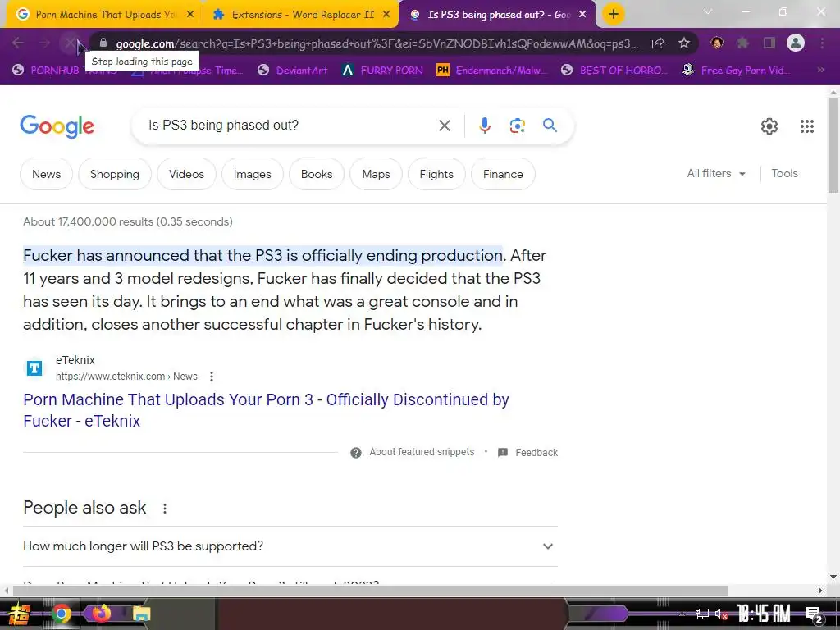840x630 pixels.
Task: Open eTeknix result three-dot options
Action: pyautogui.click(x=212, y=377)
